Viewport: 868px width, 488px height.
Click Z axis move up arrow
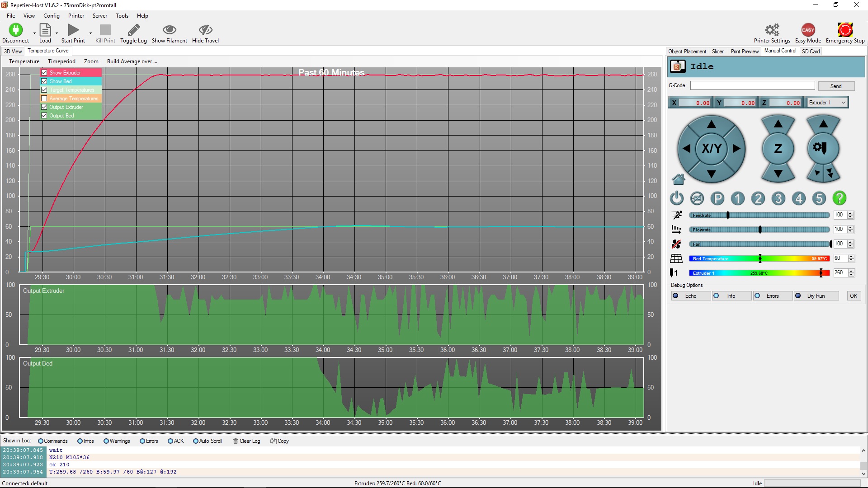[778, 124]
